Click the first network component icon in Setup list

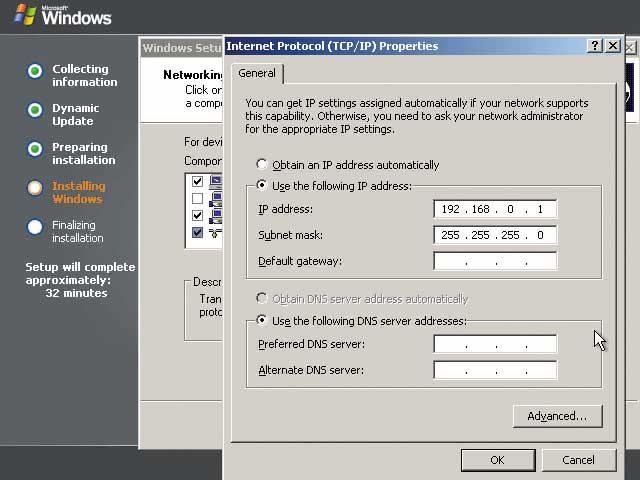pos(216,182)
